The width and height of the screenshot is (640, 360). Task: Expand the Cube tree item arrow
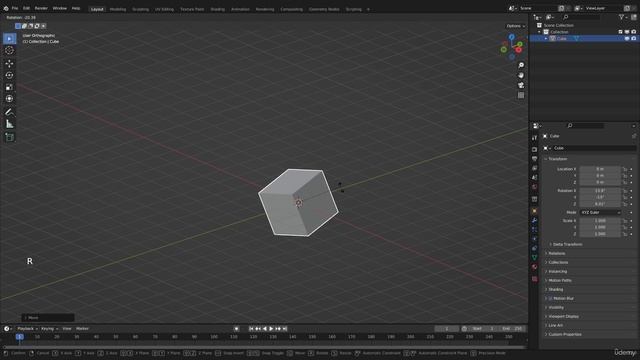point(546,38)
